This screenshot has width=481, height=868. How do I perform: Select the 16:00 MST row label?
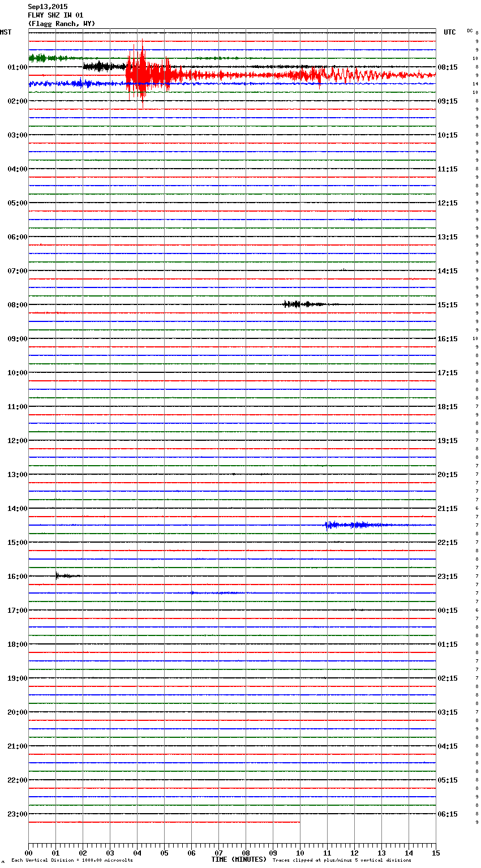(18, 577)
